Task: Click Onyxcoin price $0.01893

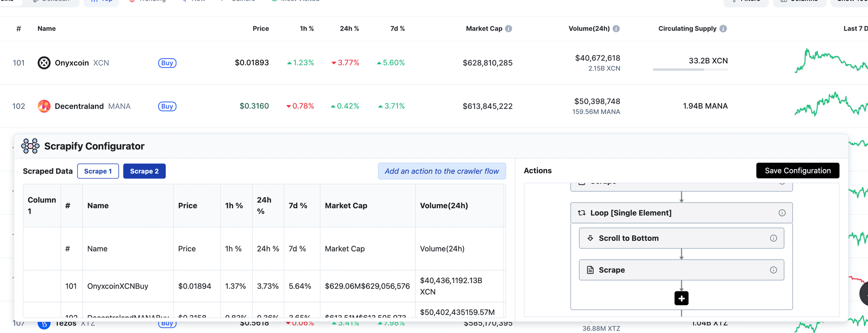Action: click(x=252, y=63)
